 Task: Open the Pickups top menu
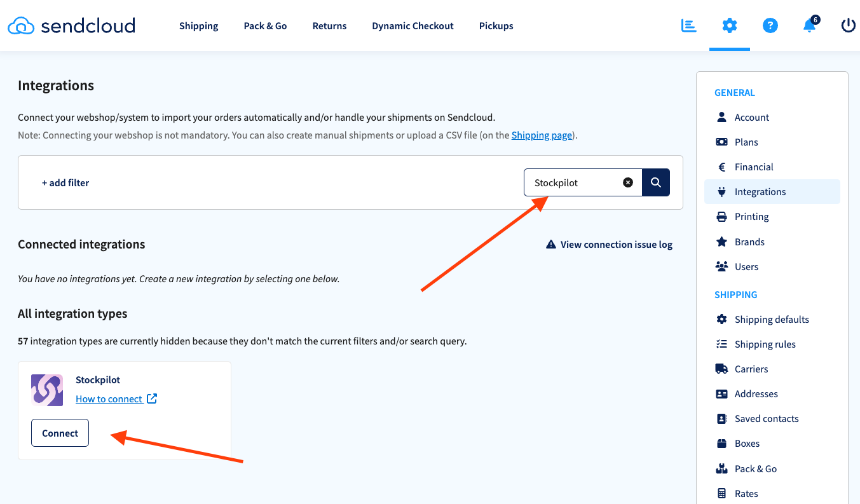pos(496,26)
